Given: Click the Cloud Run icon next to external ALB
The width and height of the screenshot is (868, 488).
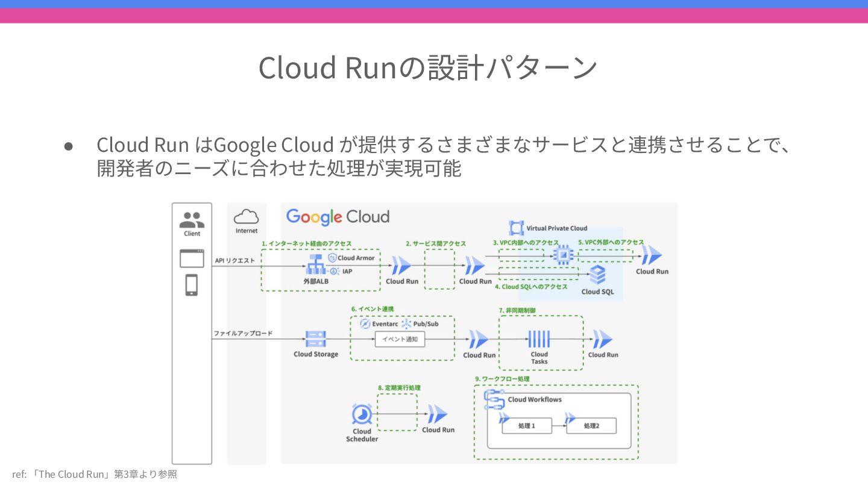Looking at the screenshot, I should (401, 266).
